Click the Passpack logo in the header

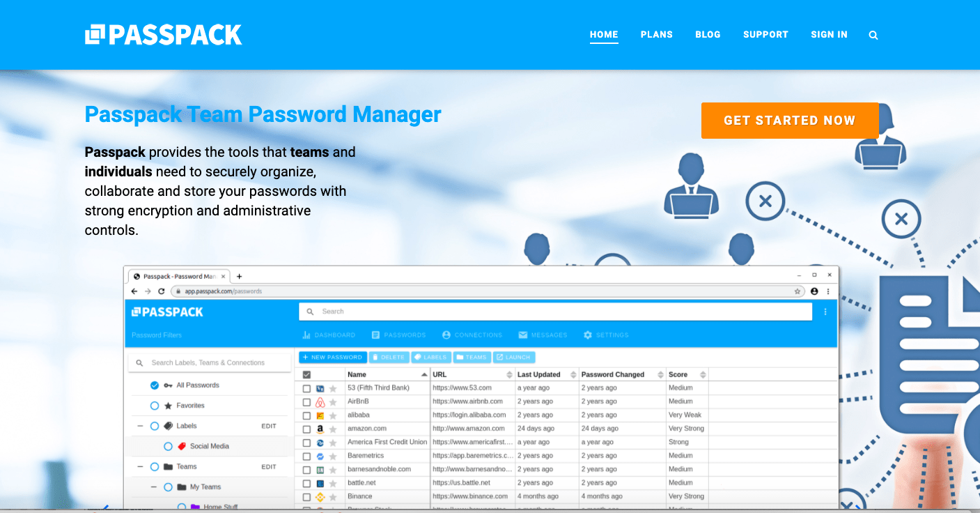(164, 35)
